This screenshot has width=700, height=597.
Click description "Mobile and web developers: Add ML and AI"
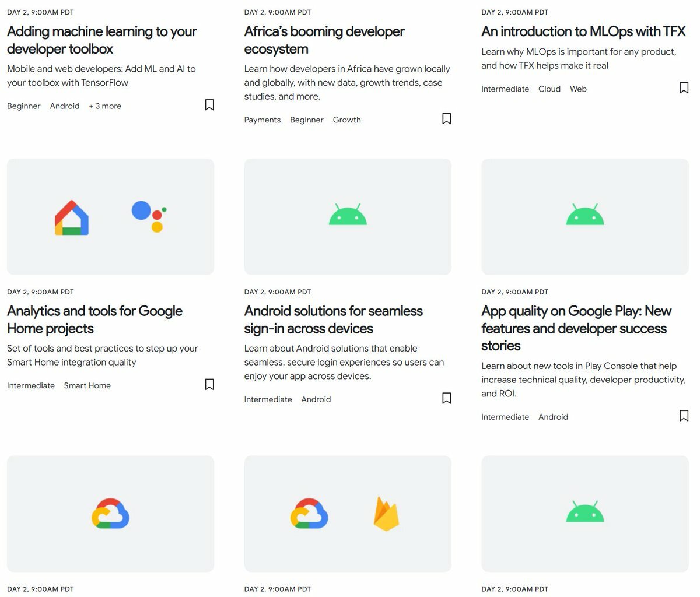coord(101,76)
